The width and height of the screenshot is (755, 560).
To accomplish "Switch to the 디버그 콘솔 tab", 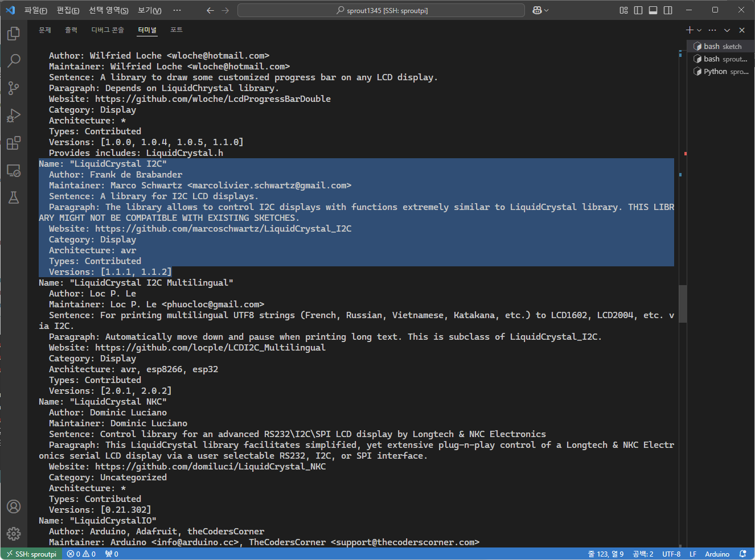I will point(108,30).
